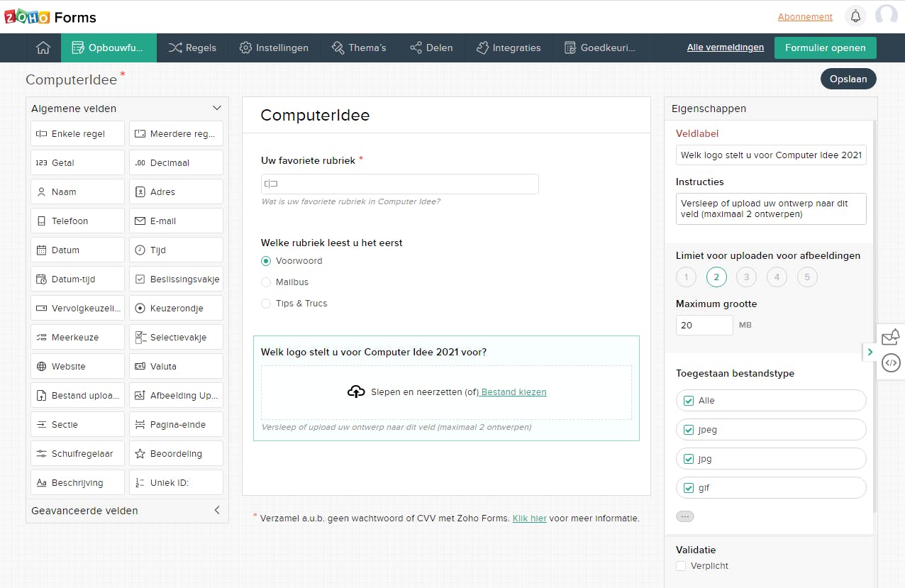905x588 pixels.
Task: Set image upload limit to 1
Action: (x=686, y=277)
